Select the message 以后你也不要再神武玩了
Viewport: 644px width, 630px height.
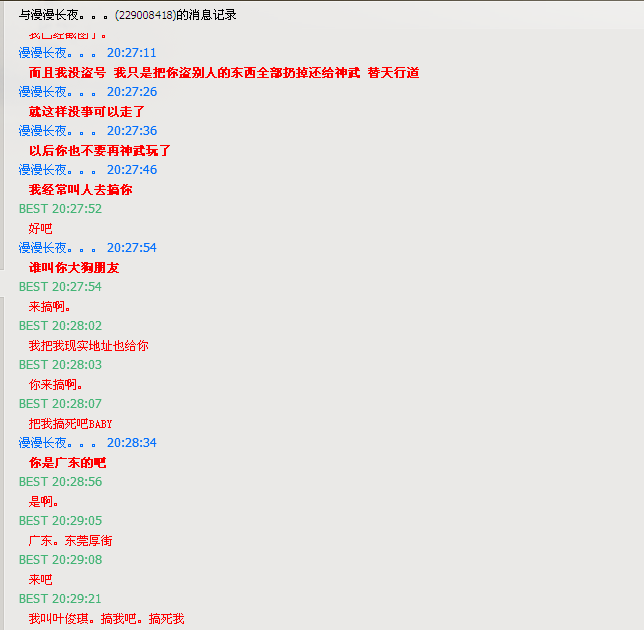(100, 151)
